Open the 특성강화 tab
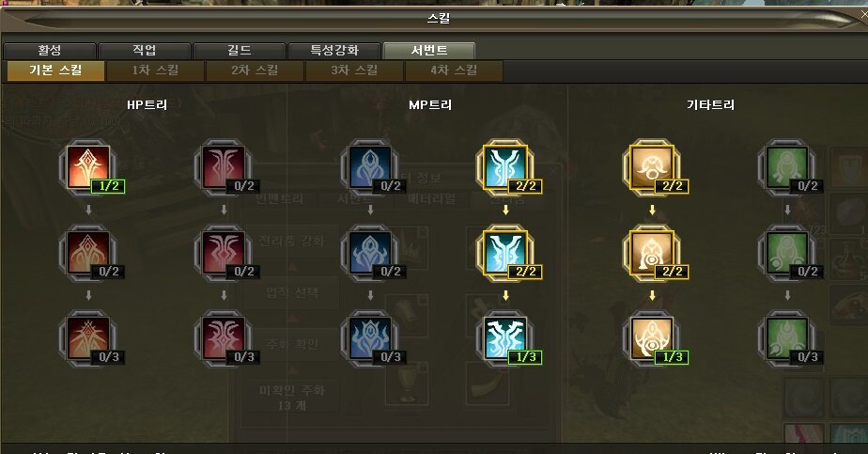Screen dimensions: 868x454 (334, 51)
